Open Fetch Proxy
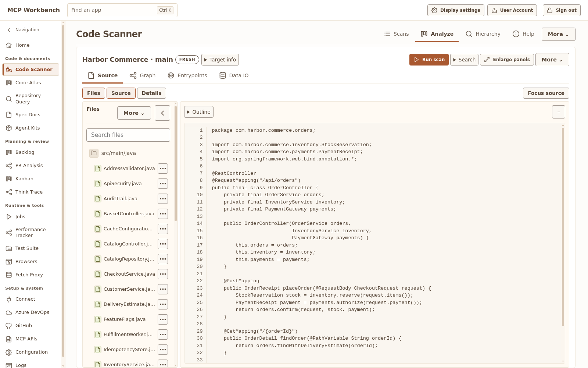588x368 pixels. (31, 275)
